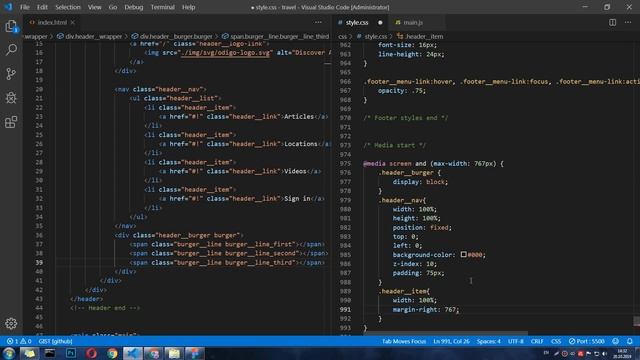Click line number 39 in index.html
The height and width of the screenshot is (360, 640).
tap(39, 262)
